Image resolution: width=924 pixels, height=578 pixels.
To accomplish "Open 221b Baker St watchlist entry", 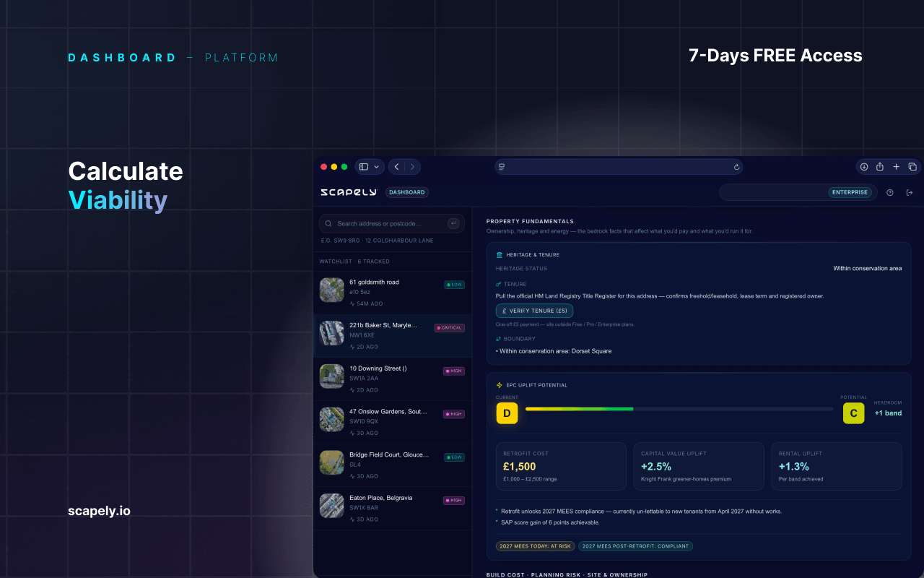I will (x=392, y=336).
